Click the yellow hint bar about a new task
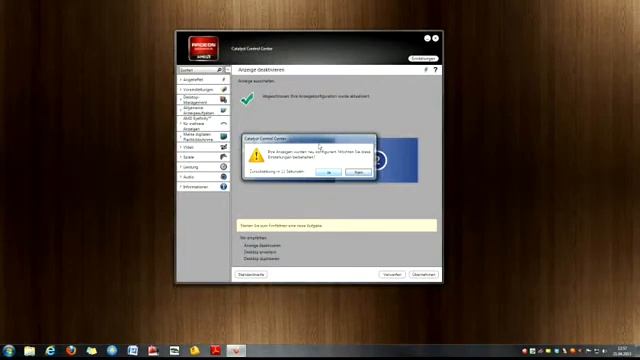The image size is (640, 360). pos(337,225)
